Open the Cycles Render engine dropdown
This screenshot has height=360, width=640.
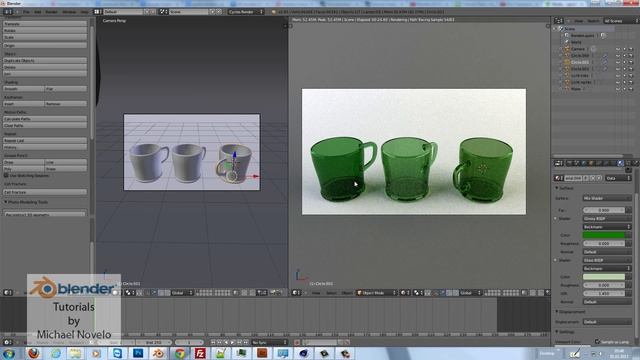click(x=245, y=12)
